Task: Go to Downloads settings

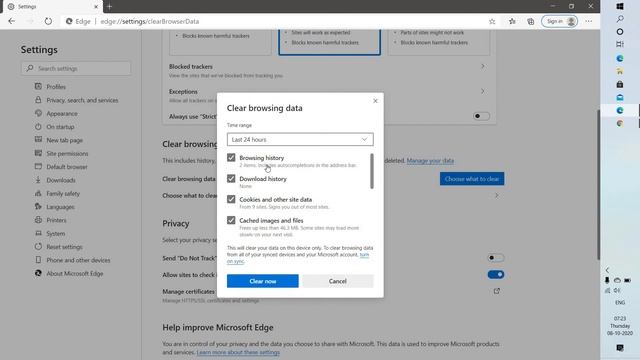Action: pyautogui.click(x=60, y=180)
